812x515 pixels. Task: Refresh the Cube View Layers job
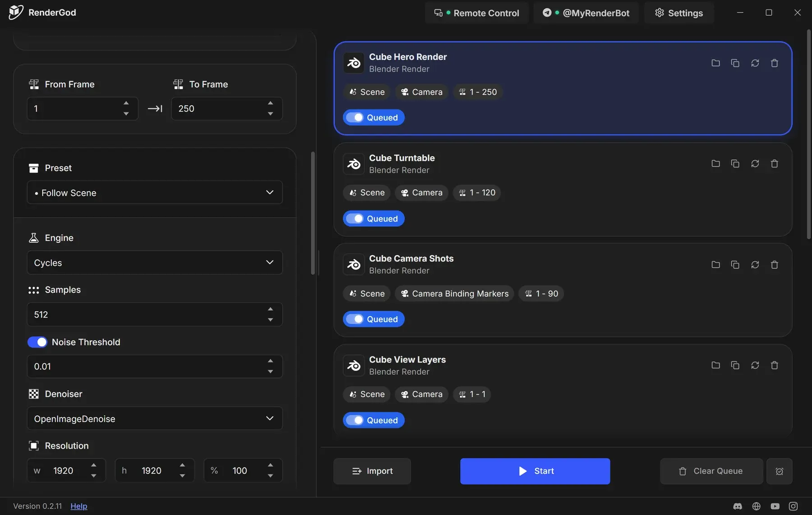tap(755, 365)
